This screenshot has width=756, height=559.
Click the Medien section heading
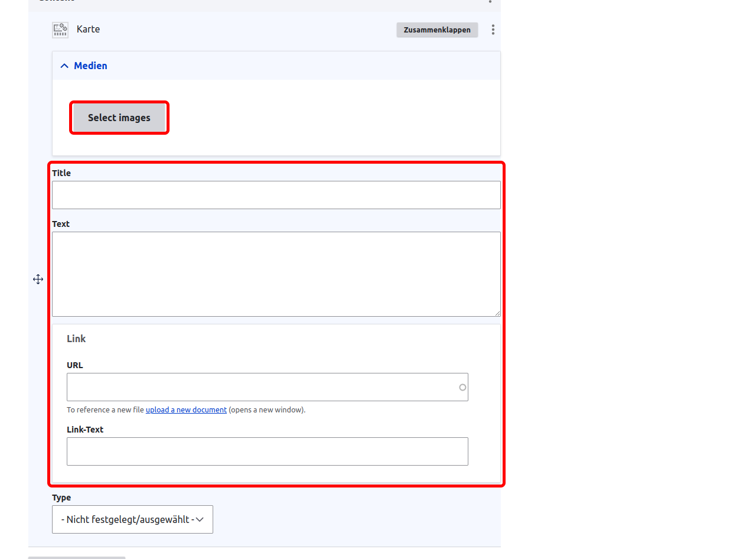(x=90, y=66)
